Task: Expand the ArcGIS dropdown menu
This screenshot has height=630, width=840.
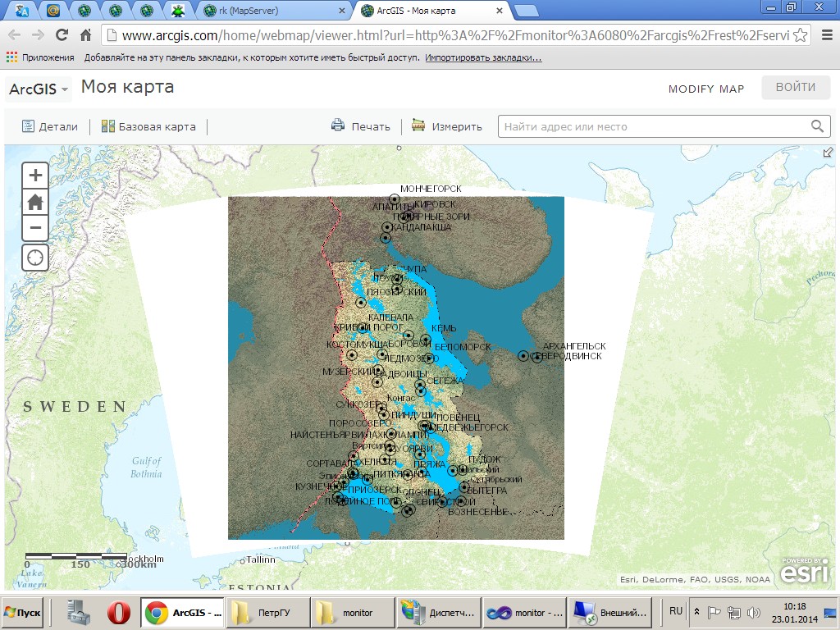Action: pos(39,89)
